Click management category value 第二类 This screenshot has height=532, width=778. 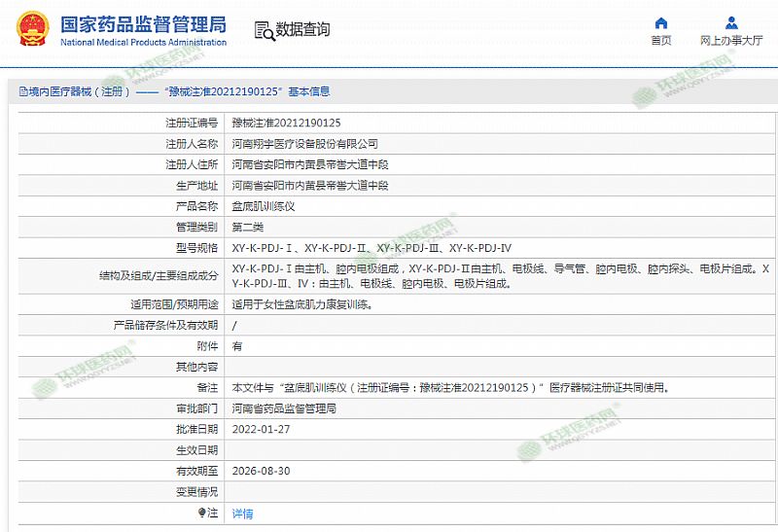point(247,227)
